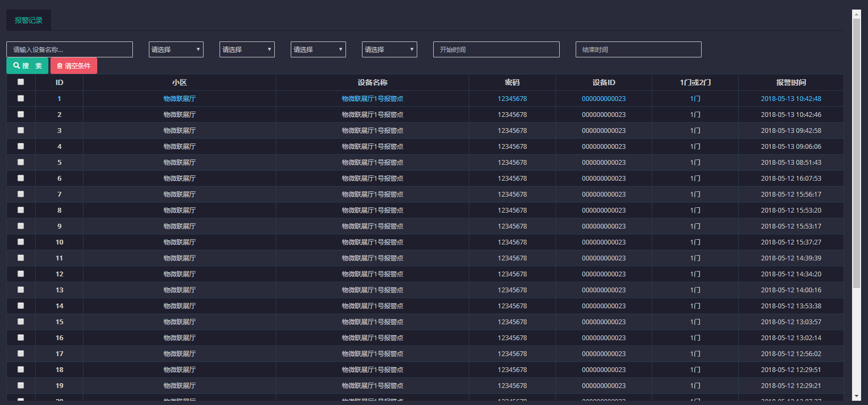
Task: Toggle the select-all checkbox in table header
Action: (x=21, y=82)
